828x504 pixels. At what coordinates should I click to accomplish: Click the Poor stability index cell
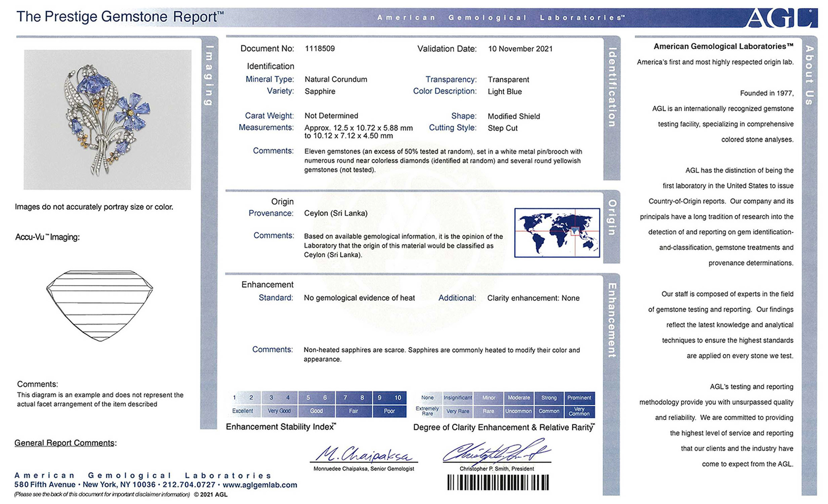click(x=389, y=411)
